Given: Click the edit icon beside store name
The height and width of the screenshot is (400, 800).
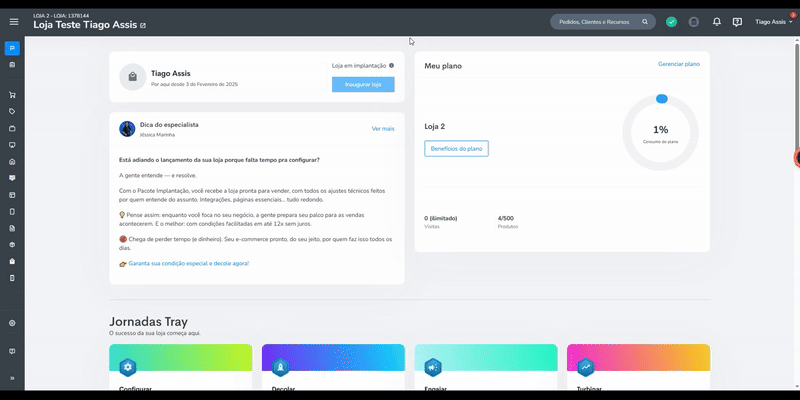Looking at the screenshot, I should click(x=143, y=25).
